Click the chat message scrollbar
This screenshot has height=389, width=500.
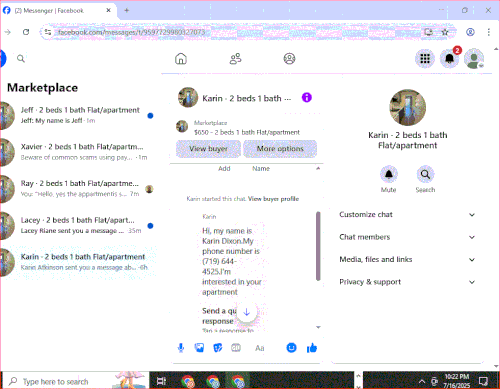tap(318, 246)
